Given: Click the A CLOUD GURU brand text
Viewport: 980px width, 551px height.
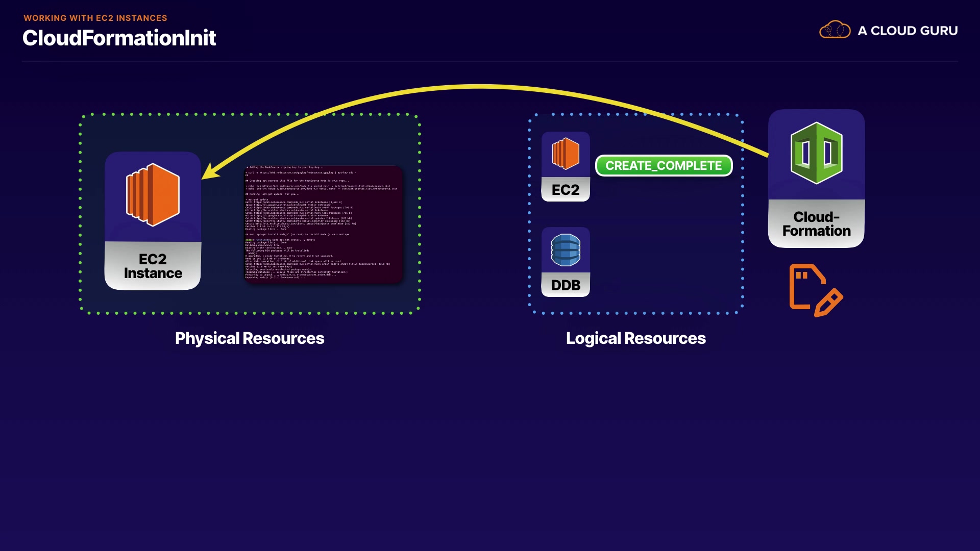Looking at the screenshot, I should coord(908,31).
